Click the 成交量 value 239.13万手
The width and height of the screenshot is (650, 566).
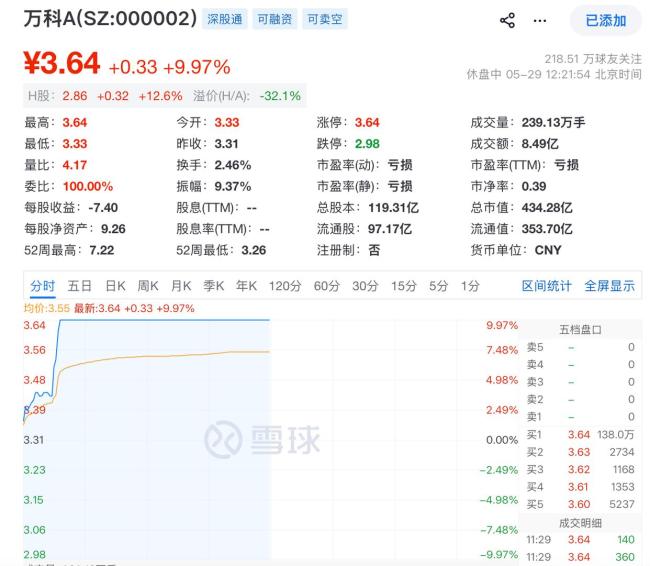pyautogui.click(x=553, y=123)
